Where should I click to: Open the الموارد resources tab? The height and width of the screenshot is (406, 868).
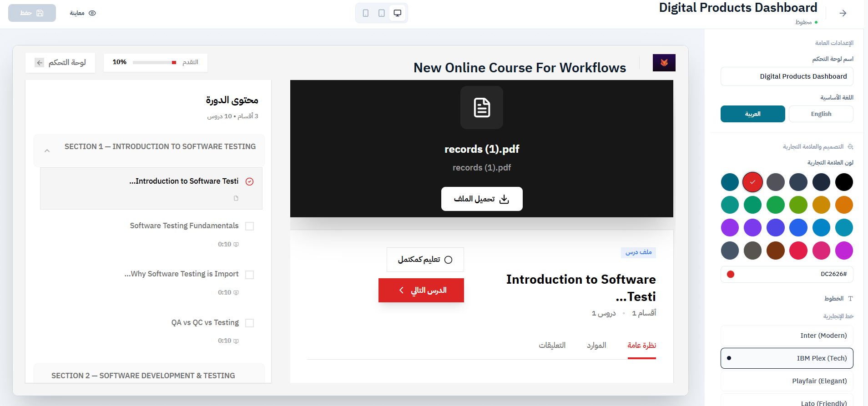point(596,346)
